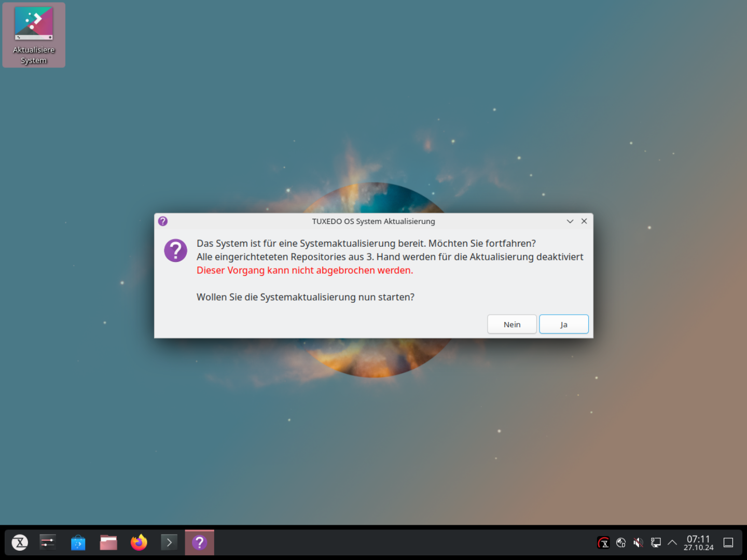Click the show desktop button in the taskbar
This screenshot has height=560, width=747.
click(728, 542)
